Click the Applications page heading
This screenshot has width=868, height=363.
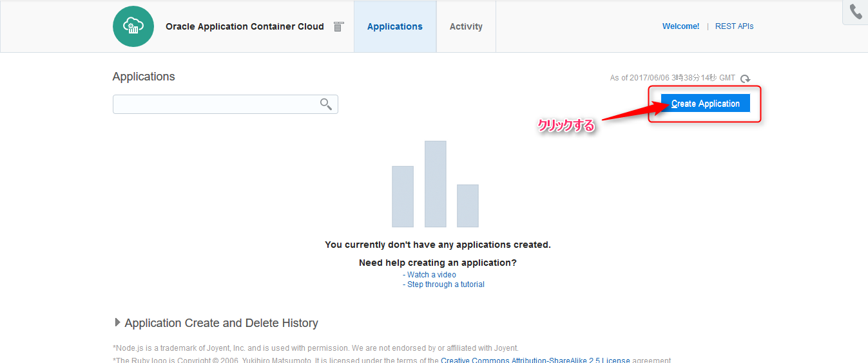[x=144, y=77]
